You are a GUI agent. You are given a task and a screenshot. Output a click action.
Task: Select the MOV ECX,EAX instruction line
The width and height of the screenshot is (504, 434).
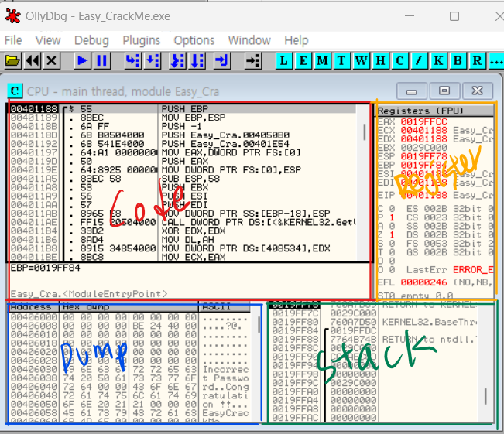pos(183,257)
